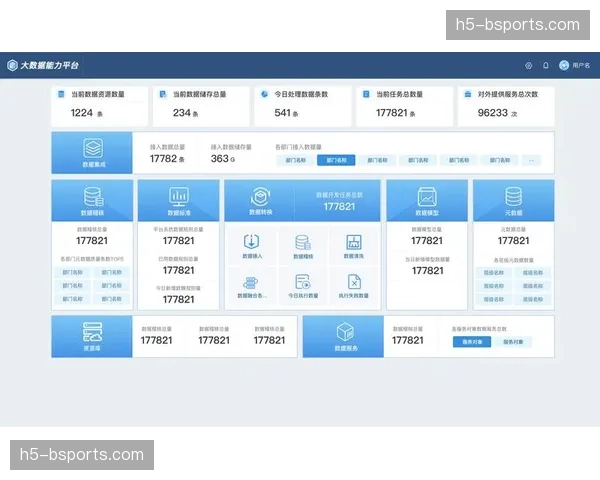The height and width of the screenshot is (480, 600).
Task: Open the 数据融合 icon tile
Action: click(x=250, y=285)
